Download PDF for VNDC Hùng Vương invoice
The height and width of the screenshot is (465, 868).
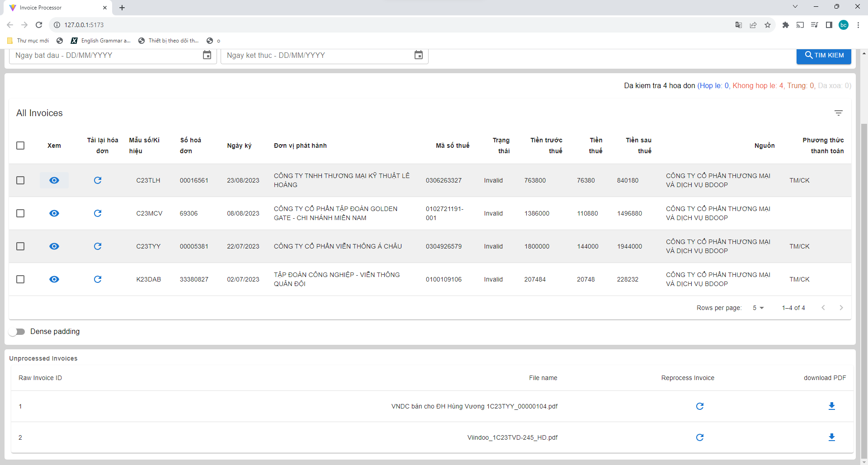(831, 406)
